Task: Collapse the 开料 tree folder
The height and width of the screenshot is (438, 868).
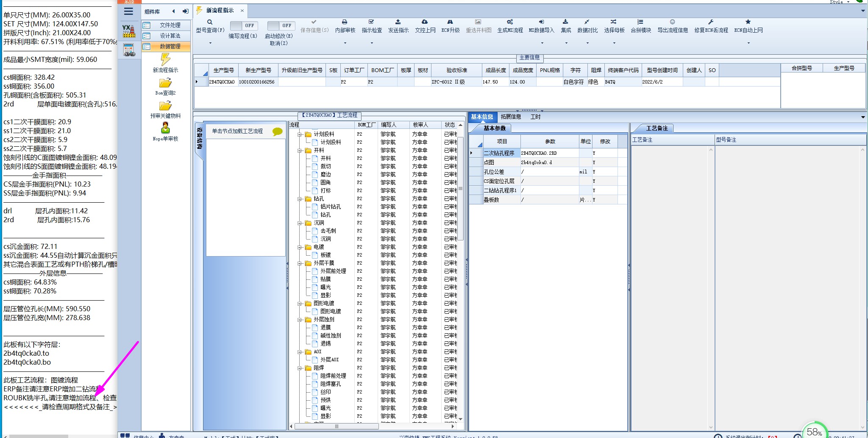Action: [300, 151]
